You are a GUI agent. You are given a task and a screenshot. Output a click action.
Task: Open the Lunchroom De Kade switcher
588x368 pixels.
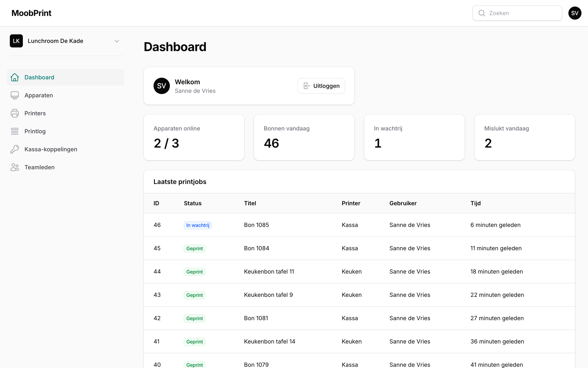point(65,41)
